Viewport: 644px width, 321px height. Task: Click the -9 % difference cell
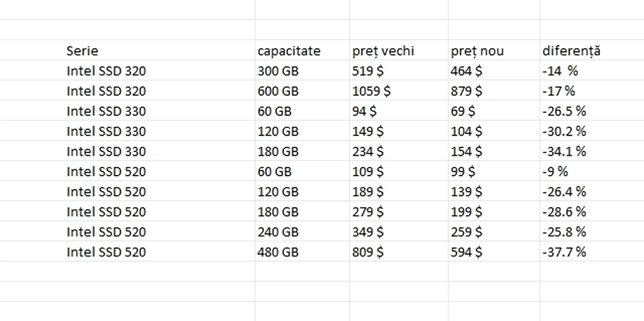pos(592,172)
